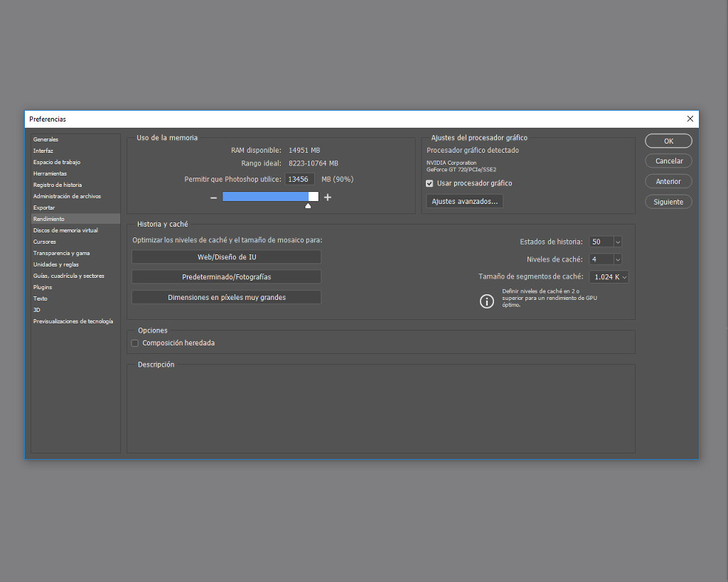This screenshot has height=582, width=728.
Task: Go to the previous page via 'Anterior'
Action: [x=668, y=181]
